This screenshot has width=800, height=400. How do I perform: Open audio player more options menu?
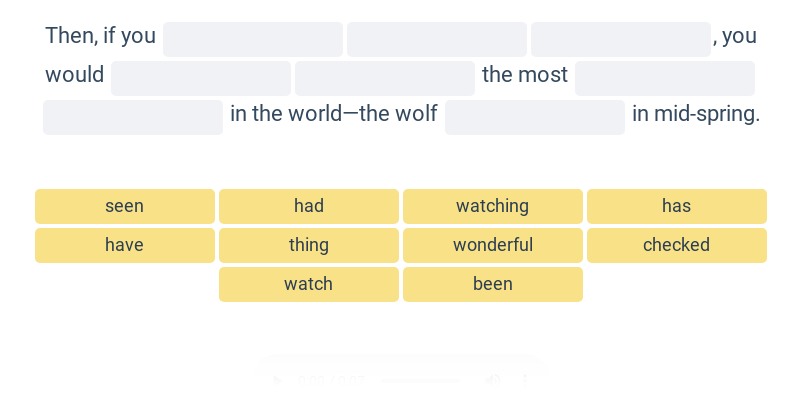click(x=524, y=380)
